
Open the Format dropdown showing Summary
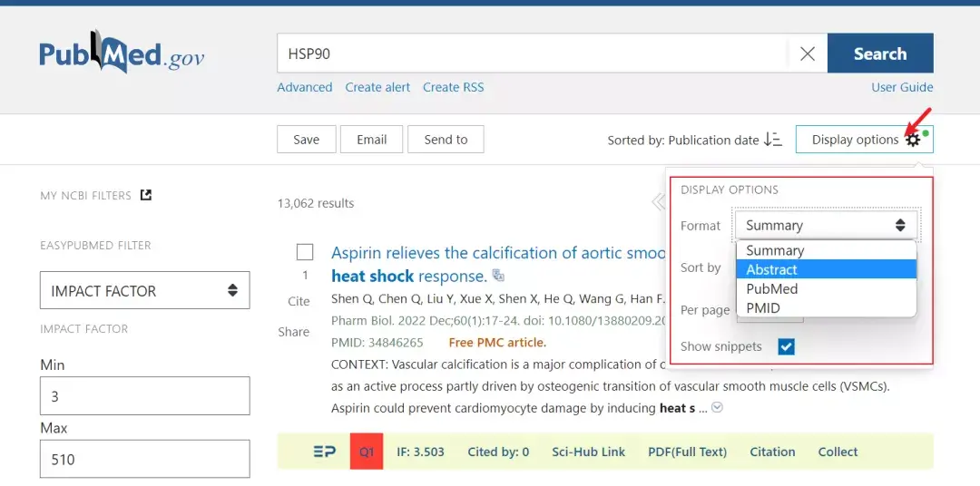pos(825,226)
